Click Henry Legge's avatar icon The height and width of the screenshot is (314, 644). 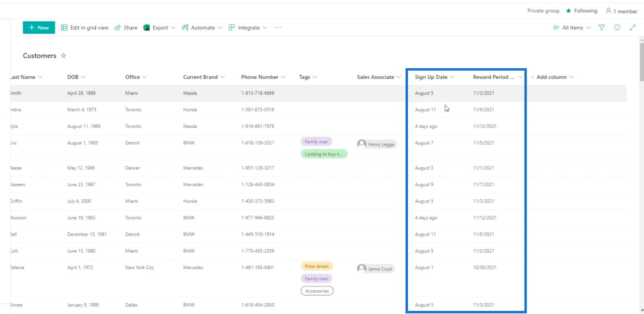(362, 144)
